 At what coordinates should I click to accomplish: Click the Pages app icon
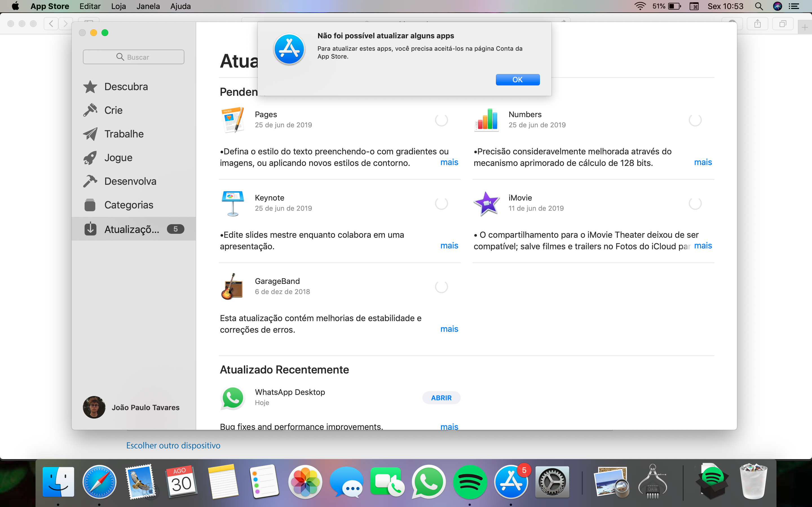pos(233,120)
